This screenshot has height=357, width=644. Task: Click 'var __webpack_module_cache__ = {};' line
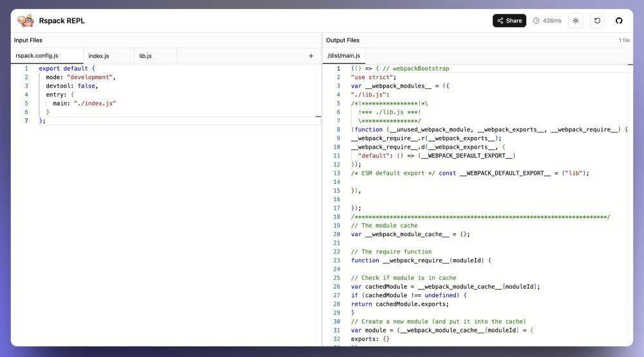[x=410, y=234]
